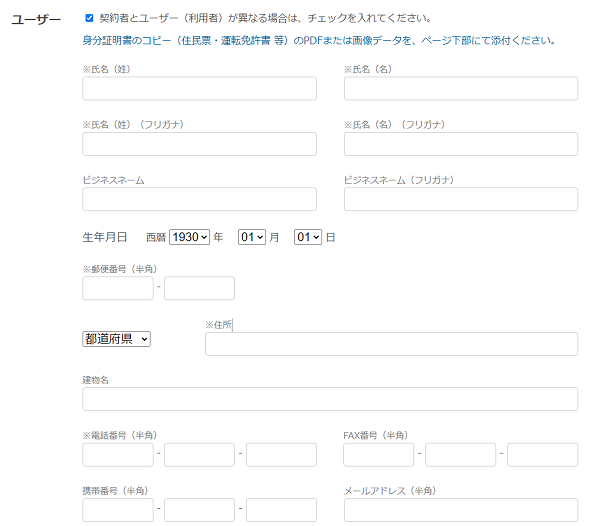Click the first 郵便番号 postal code box
Screen dimensions: 600x526
118,289
